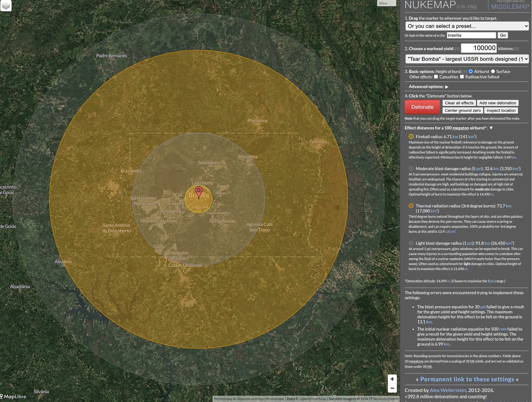Click Add new detonation button
532x402 pixels.
click(497, 103)
